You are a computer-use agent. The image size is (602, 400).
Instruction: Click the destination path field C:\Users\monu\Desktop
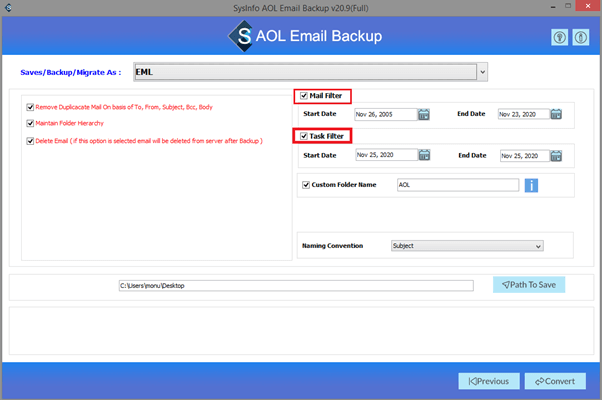pos(296,286)
